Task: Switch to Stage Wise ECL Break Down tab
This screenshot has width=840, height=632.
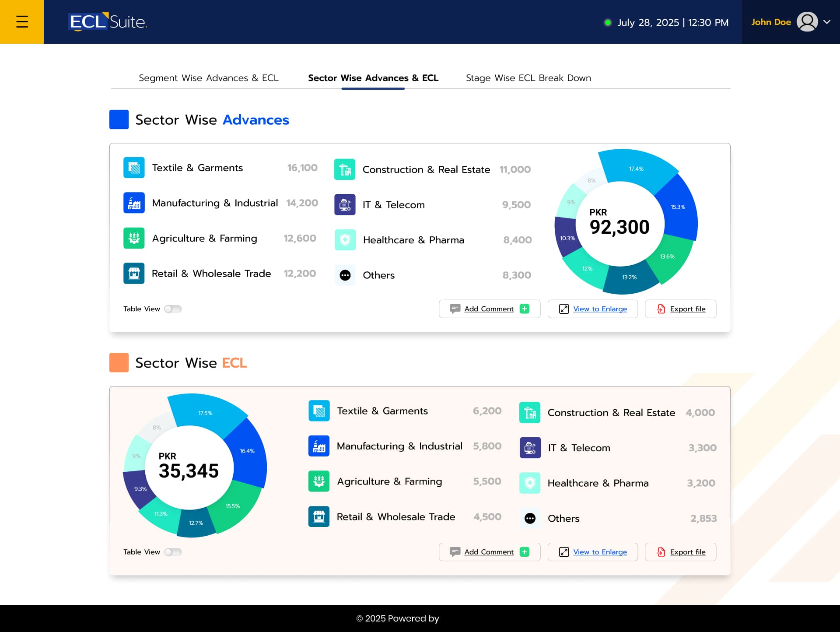Action: (528, 78)
